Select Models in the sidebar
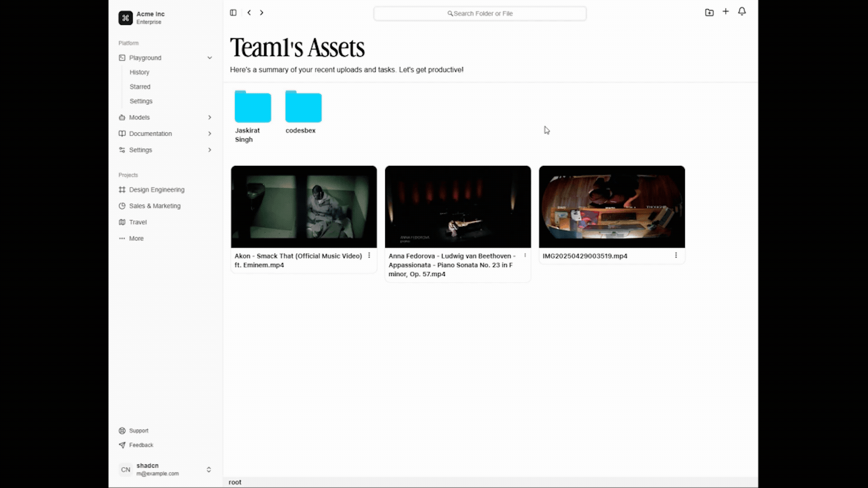Viewport: 868px width, 488px height. [x=139, y=117]
